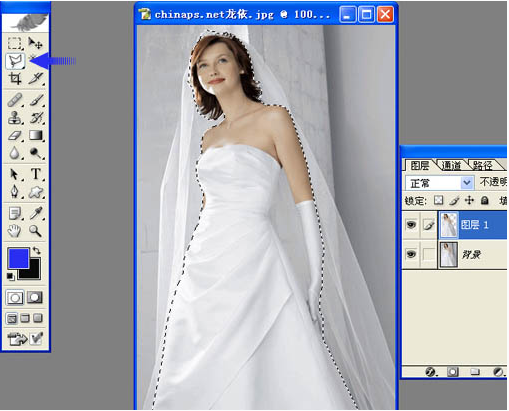The image size is (509, 411).
Task: Switch to the 通道 tab
Action: coord(451,165)
